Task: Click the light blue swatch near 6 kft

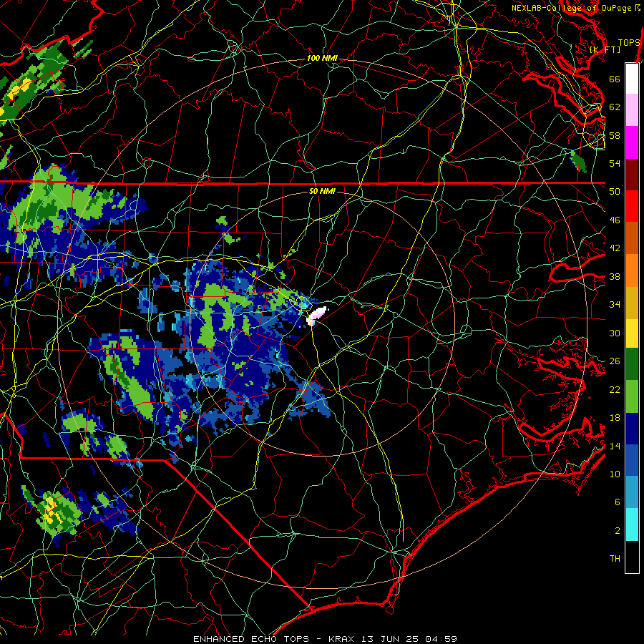Action: click(x=632, y=492)
